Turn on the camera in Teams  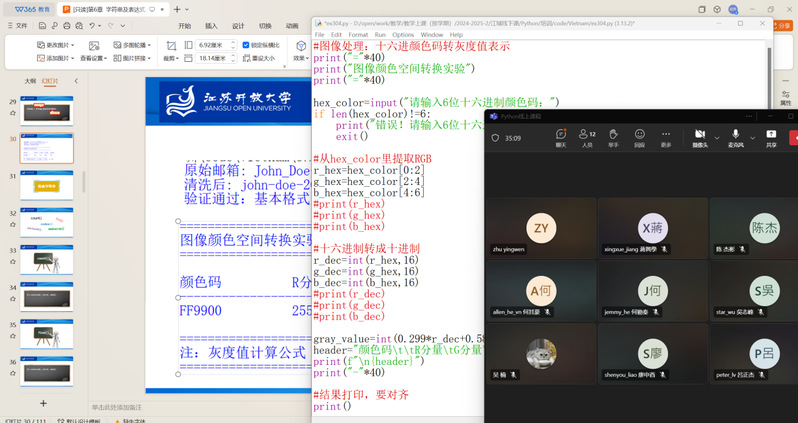(x=698, y=135)
